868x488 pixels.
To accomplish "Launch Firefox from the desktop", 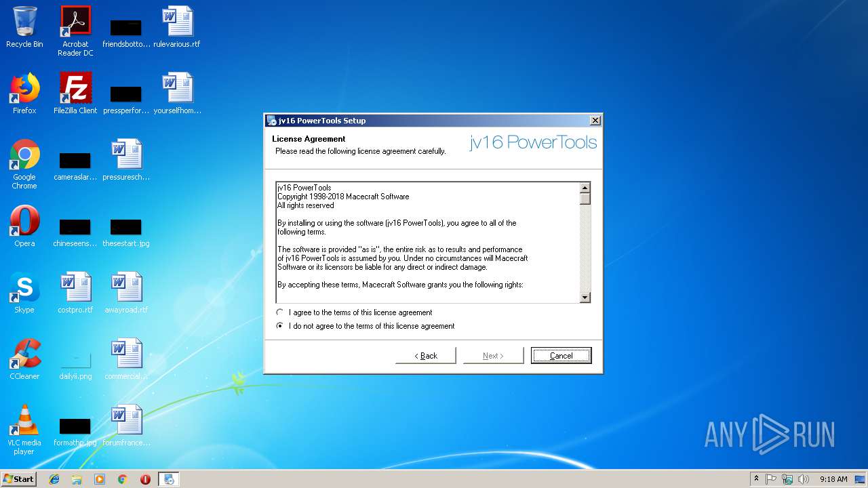I will tap(24, 94).
